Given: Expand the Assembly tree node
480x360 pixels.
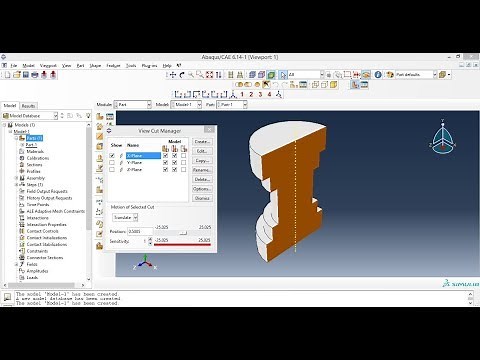Looking at the screenshot, I should [x=16, y=178].
